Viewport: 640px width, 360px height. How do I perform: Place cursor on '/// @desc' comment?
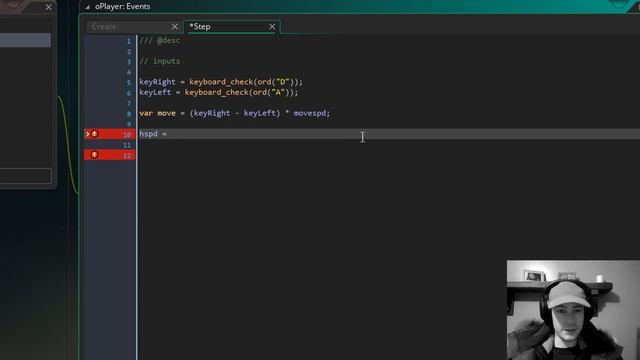(160, 40)
